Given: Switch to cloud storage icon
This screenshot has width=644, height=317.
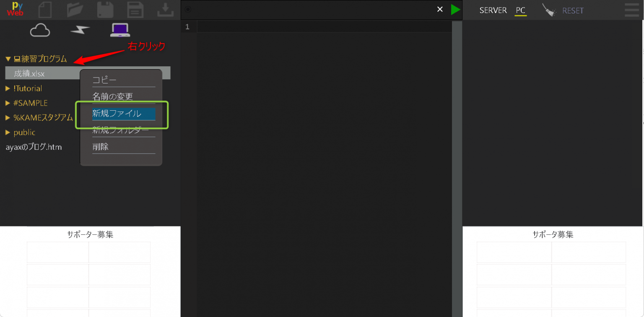Looking at the screenshot, I should pyautogui.click(x=40, y=30).
